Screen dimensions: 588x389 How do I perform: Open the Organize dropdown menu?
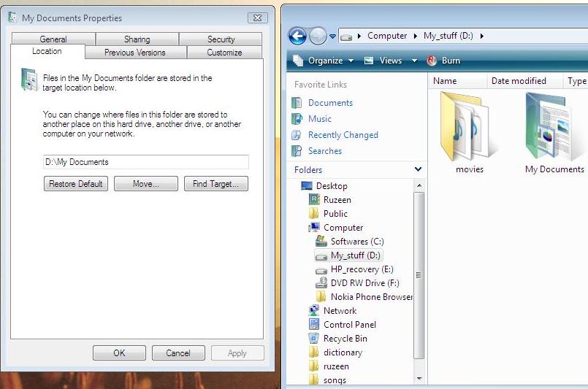[325, 61]
